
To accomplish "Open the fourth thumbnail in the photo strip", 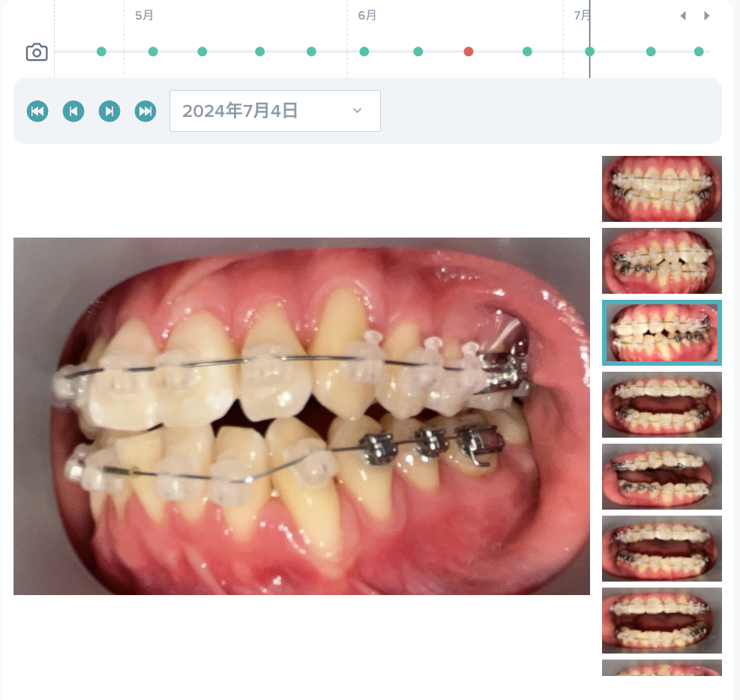I will (x=662, y=405).
